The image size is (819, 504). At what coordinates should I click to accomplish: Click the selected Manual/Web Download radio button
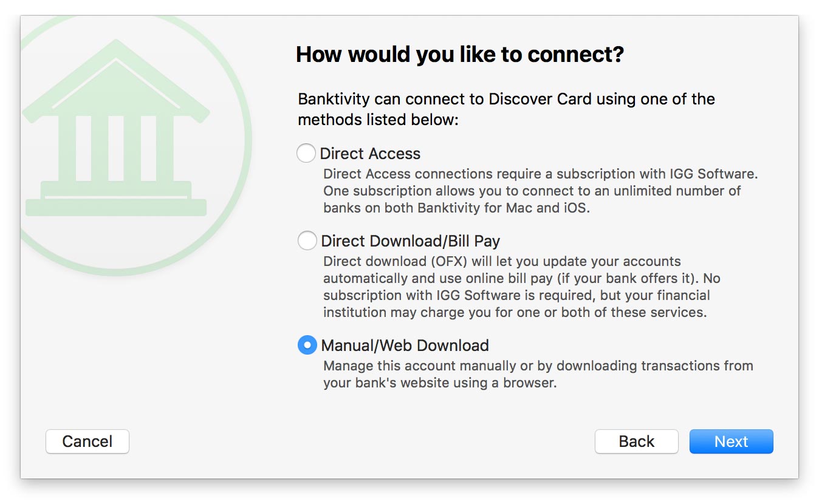pos(307,346)
